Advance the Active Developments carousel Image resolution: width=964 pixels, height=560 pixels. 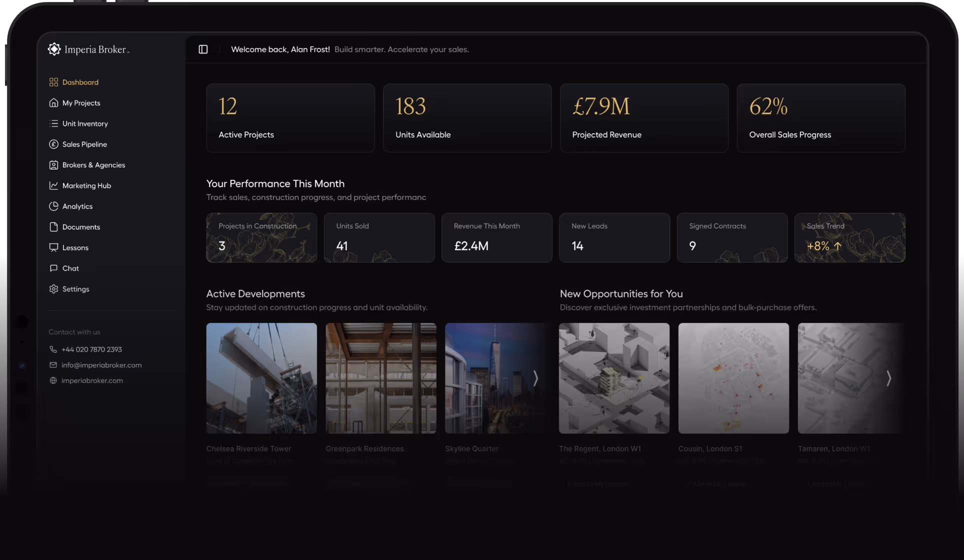535,378
